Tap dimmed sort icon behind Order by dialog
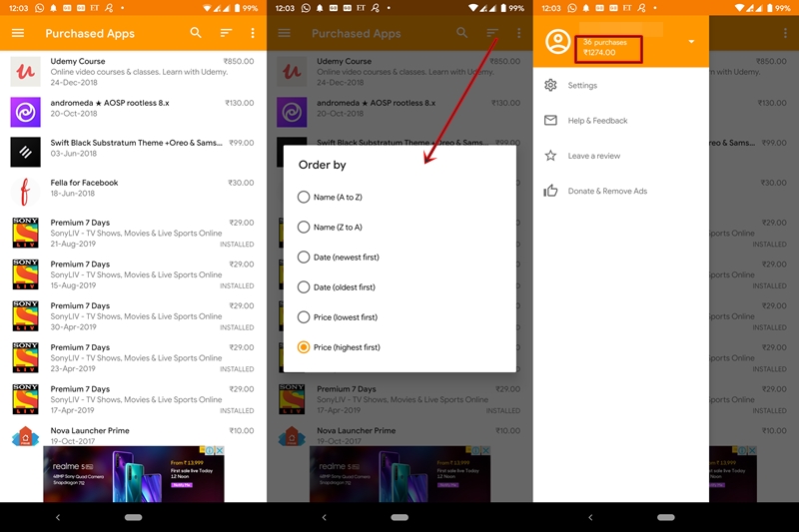Viewport: 799px width, 532px height. click(x=492, y=33)
